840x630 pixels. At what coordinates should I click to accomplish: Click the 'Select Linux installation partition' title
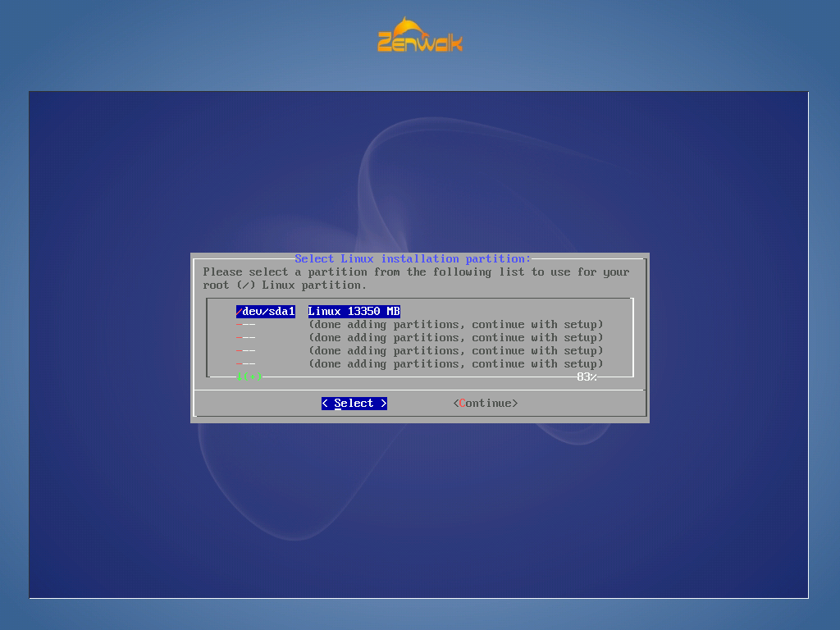click(413, 259)
